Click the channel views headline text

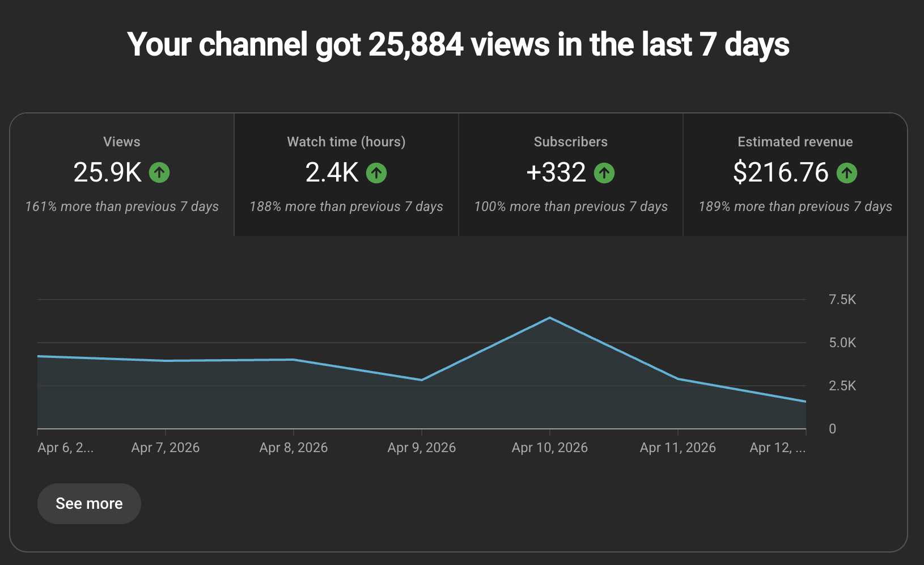[x=460, y=45]
